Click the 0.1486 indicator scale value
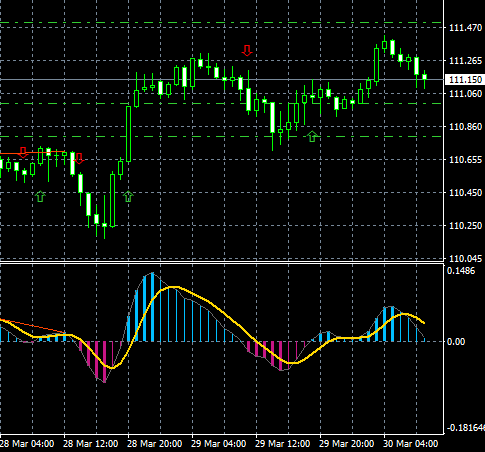This screenshot has height=452, width=485. [x=461, y=271]
